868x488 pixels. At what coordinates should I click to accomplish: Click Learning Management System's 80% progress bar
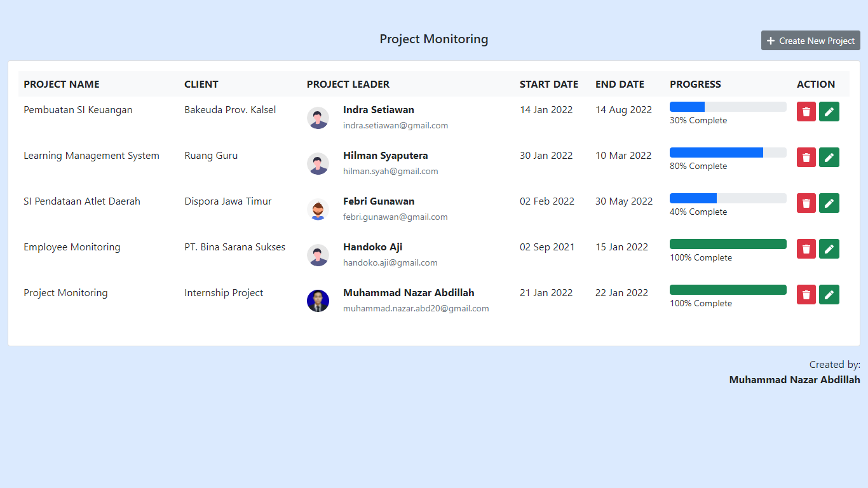click(x=728, y=152)
